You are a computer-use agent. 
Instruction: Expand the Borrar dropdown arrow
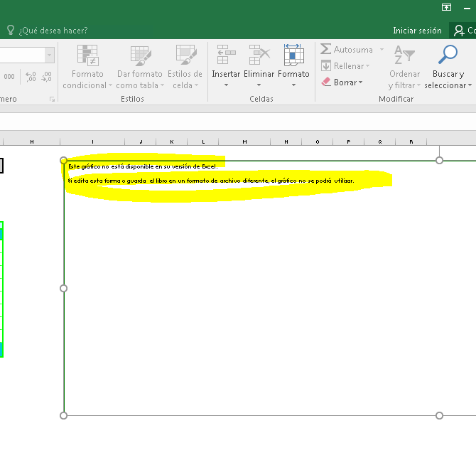click(361, 82)
